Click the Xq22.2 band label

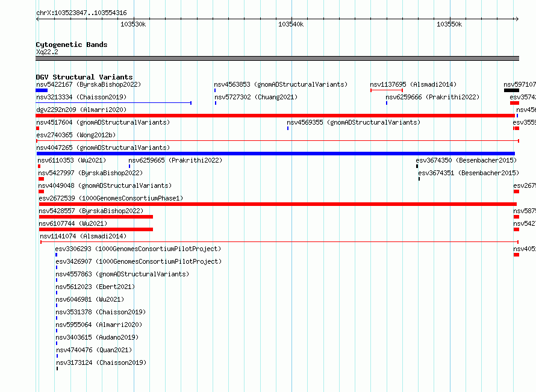click(47, 52)
